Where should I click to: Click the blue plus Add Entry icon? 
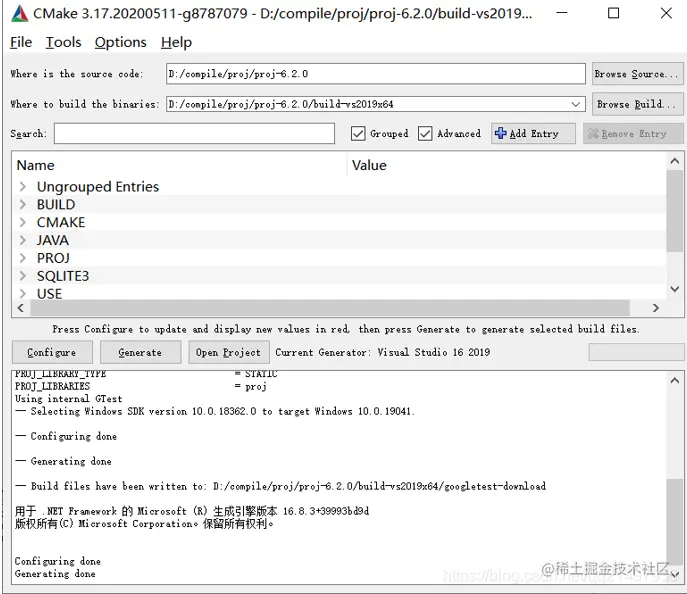500,133
